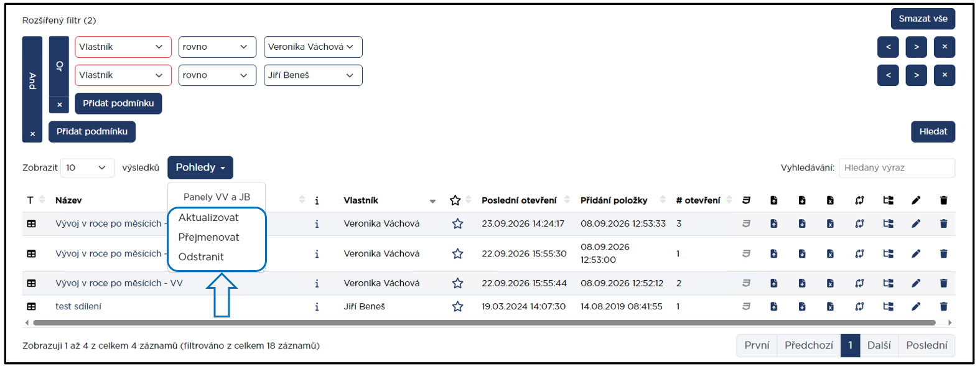The image size is (980, 366).
Task: Click the horizontal scrollbar under the table
Action: tap(484, 322)
